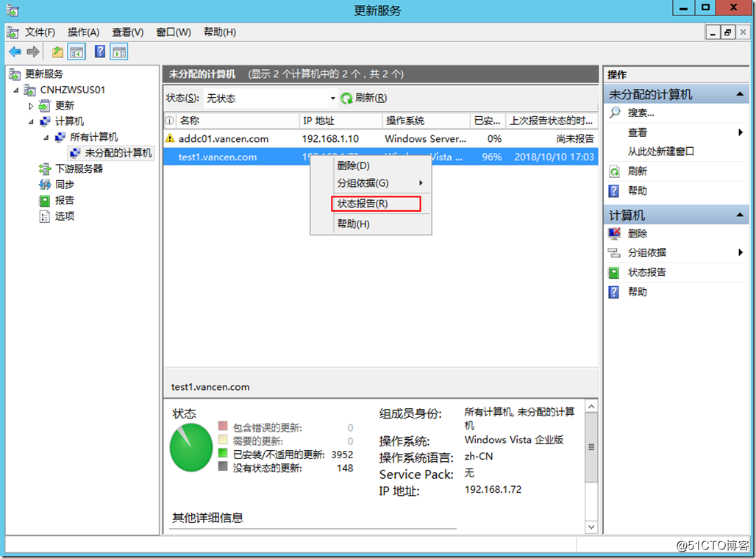Select the addc01.vancen.com computer row
756x559 pixels.
[381, 139]
